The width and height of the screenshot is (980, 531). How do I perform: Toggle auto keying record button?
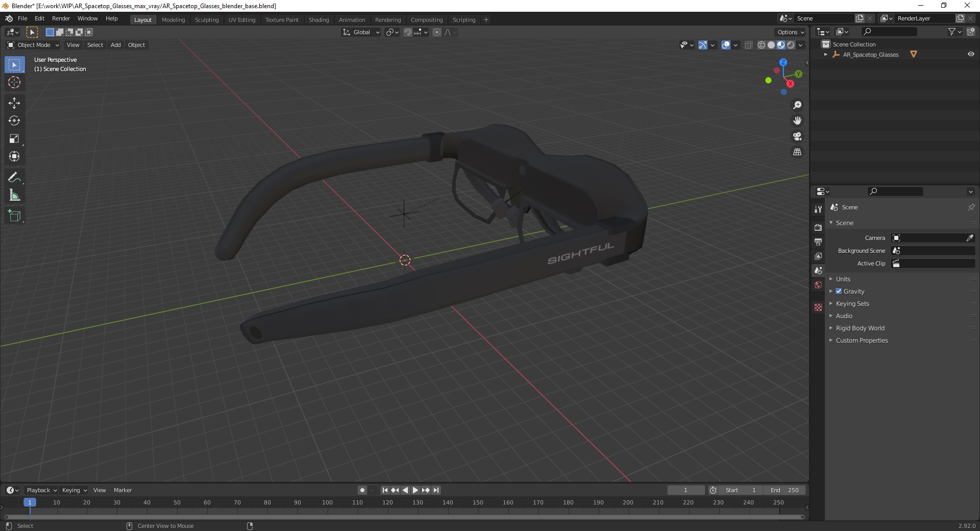(x=362, y=490)
